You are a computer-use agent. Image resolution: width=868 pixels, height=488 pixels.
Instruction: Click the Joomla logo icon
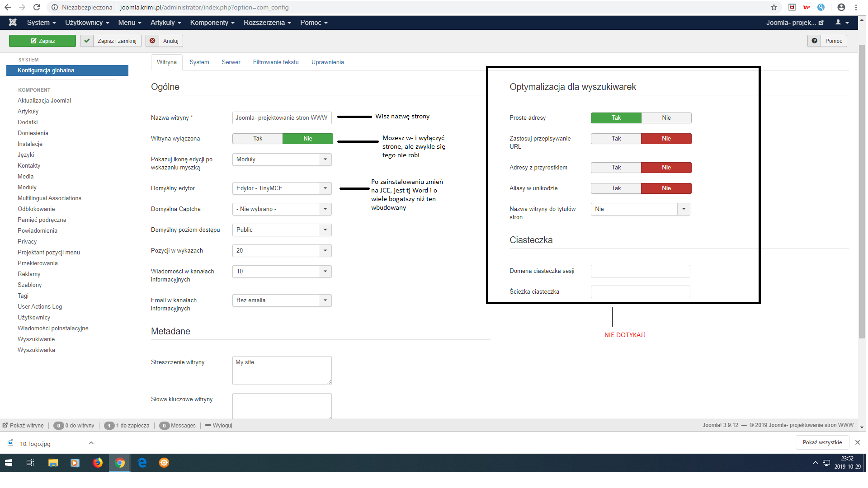point(13,23)
